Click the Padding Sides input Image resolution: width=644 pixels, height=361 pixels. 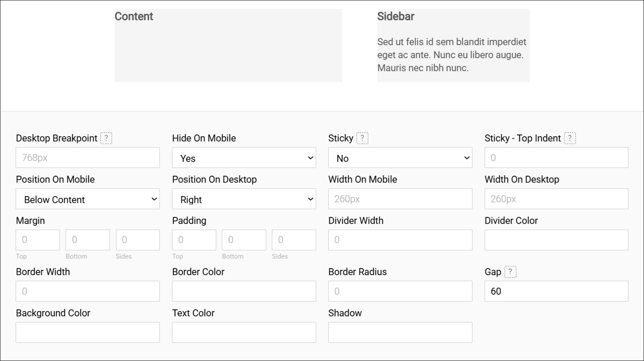tap(294, 240)
